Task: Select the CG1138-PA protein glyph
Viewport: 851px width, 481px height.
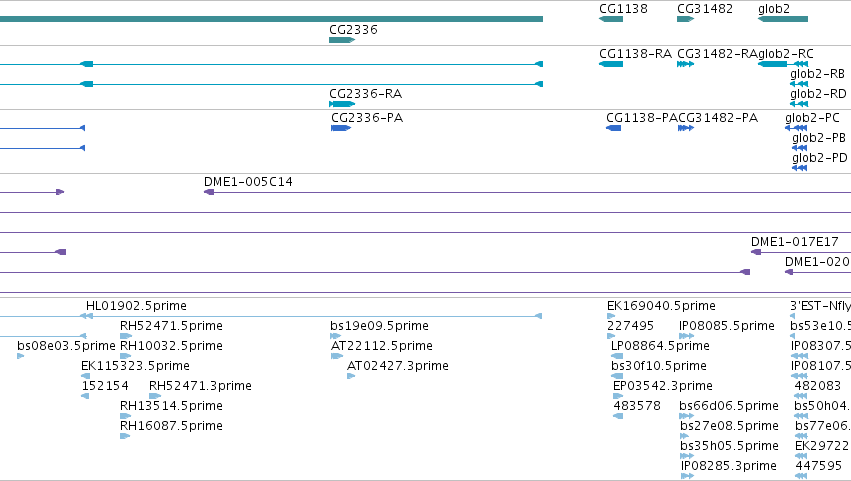Action: point(613,128)
